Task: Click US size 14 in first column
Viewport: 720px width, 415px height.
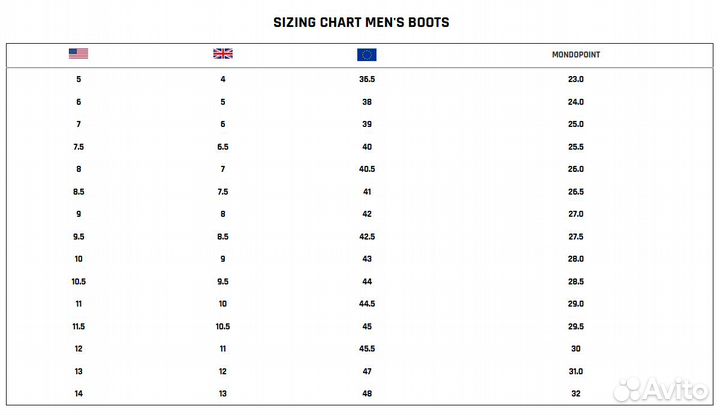Action: point(78,394)
